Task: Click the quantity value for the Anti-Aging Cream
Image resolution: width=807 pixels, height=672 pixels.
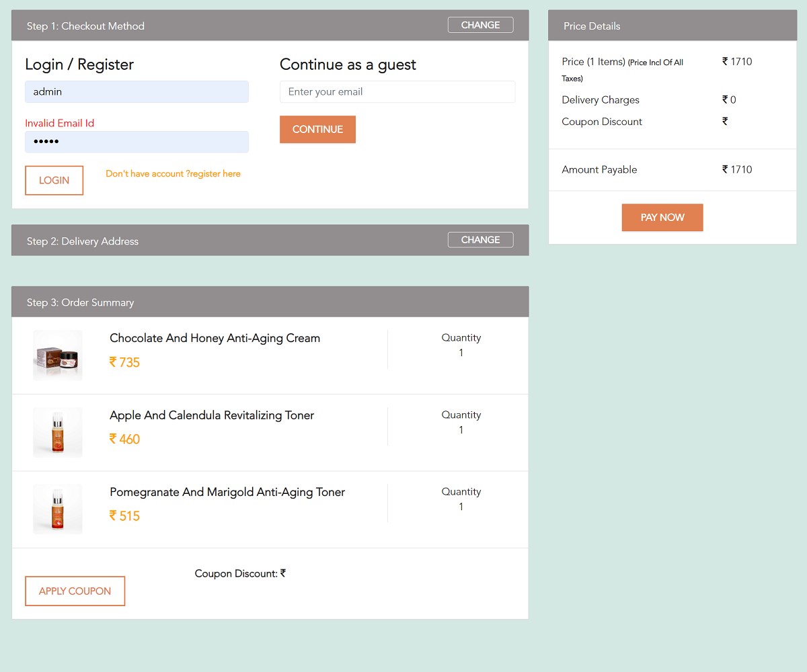Action: (461, 352)
